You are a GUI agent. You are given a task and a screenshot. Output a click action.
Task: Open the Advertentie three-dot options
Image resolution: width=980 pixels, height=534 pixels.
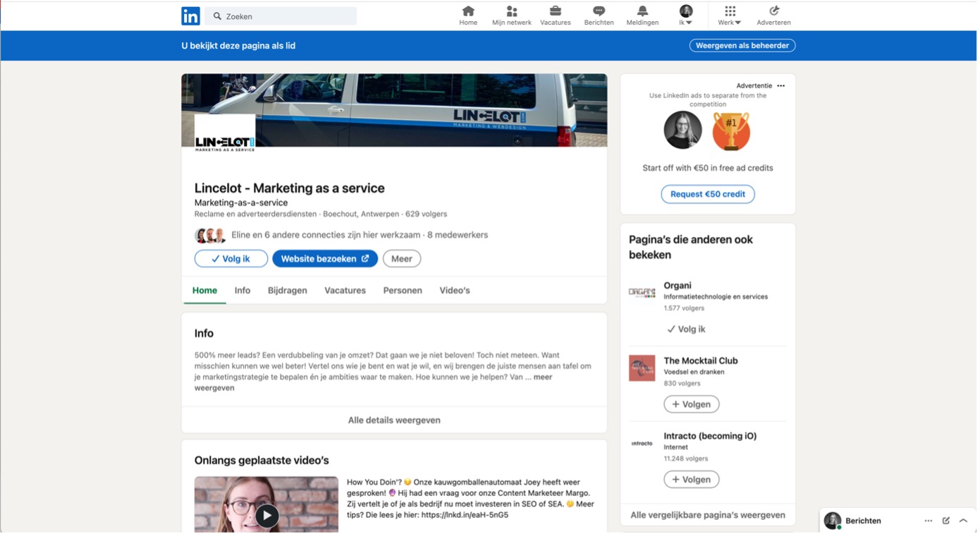(x=780, y=85)
